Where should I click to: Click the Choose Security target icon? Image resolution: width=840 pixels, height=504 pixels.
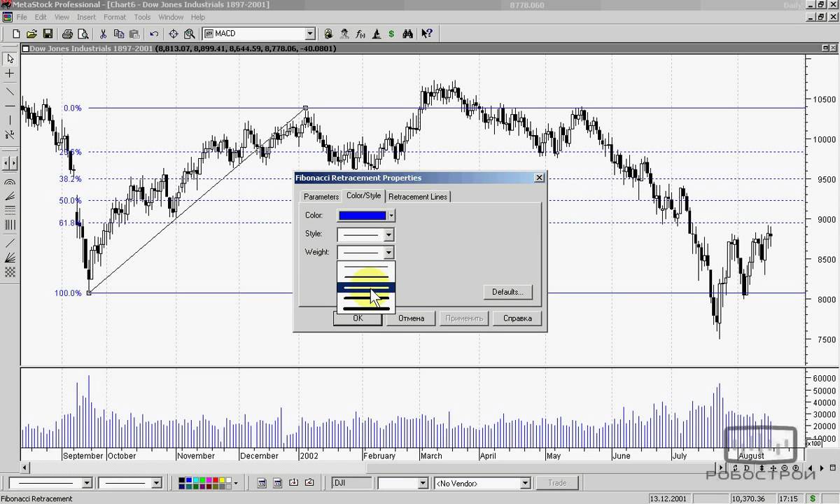click(174, 34)
